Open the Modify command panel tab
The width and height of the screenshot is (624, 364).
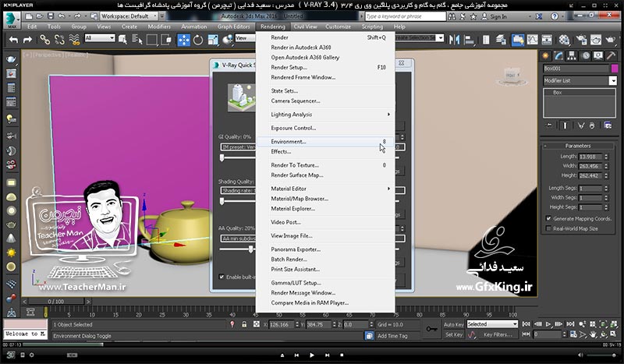(558, 56)
